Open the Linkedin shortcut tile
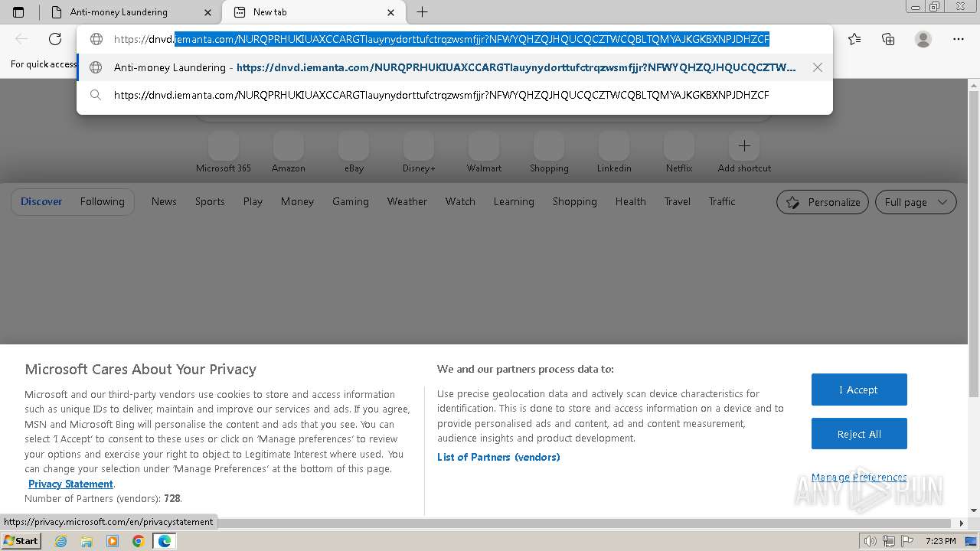 pyautogui.click(x=614, y=152)
